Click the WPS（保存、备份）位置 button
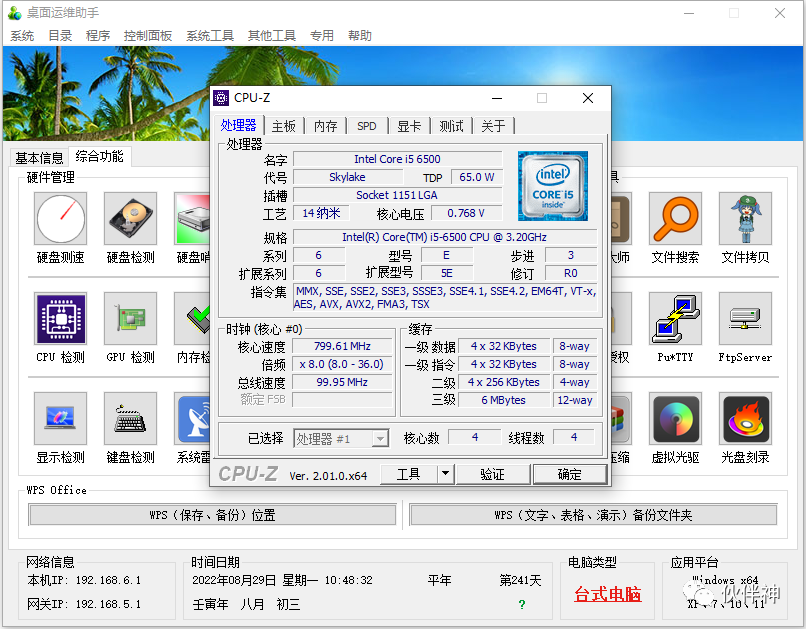The height and width of the screenshot is (629, 806). tap(212, 515)
